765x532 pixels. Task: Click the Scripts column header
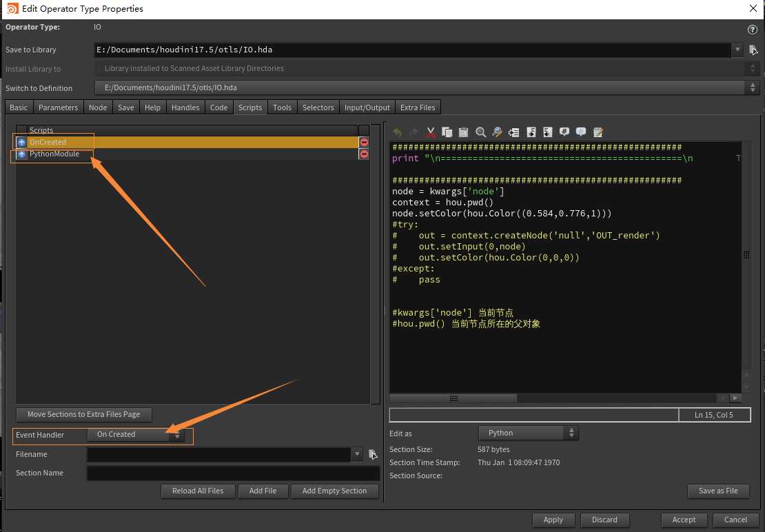(x=193, y=130)
